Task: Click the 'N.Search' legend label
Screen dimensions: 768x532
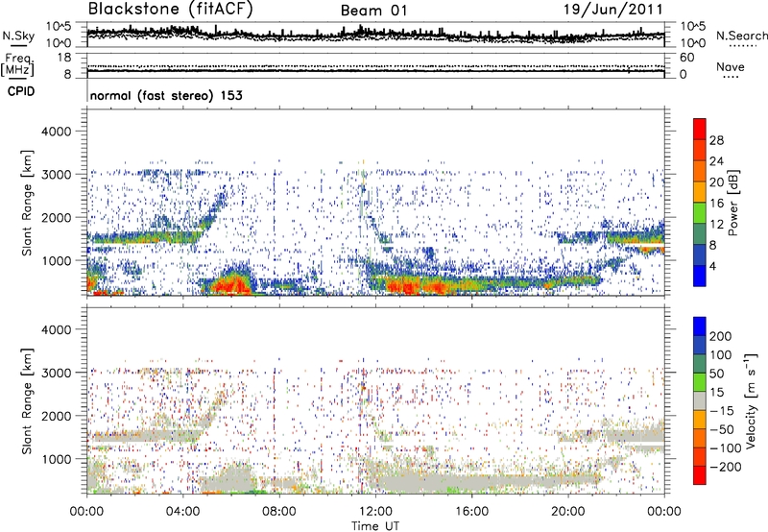Action: [x=741, y=36]
